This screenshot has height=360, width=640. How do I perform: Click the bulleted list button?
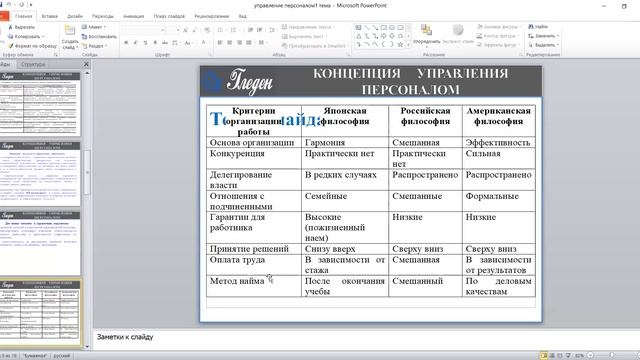[221, 30]
